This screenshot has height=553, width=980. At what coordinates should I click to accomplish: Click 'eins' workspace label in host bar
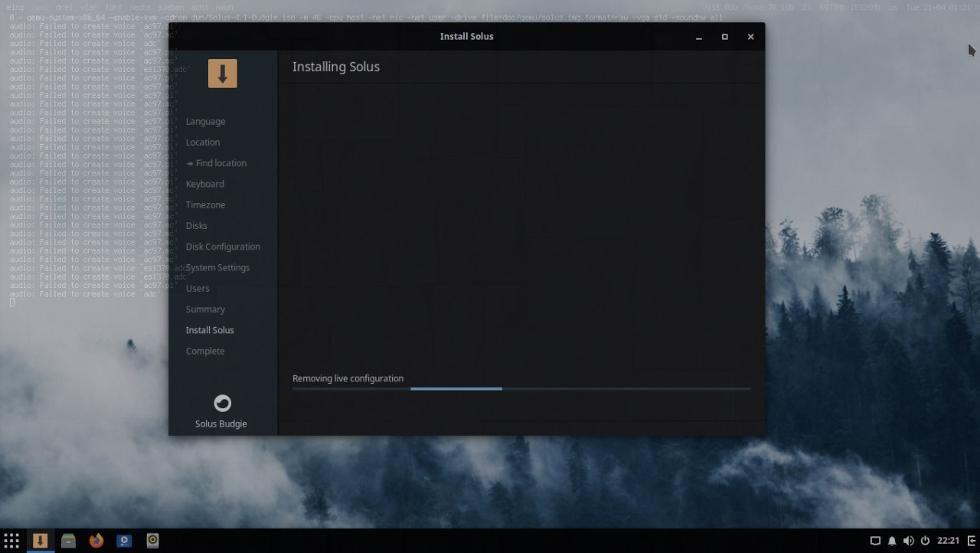pos(15,7)
